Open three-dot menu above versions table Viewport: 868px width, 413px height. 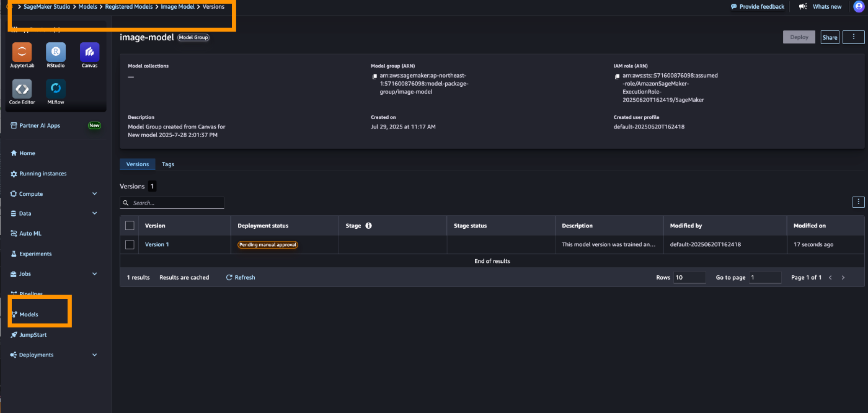click(859, 202)
